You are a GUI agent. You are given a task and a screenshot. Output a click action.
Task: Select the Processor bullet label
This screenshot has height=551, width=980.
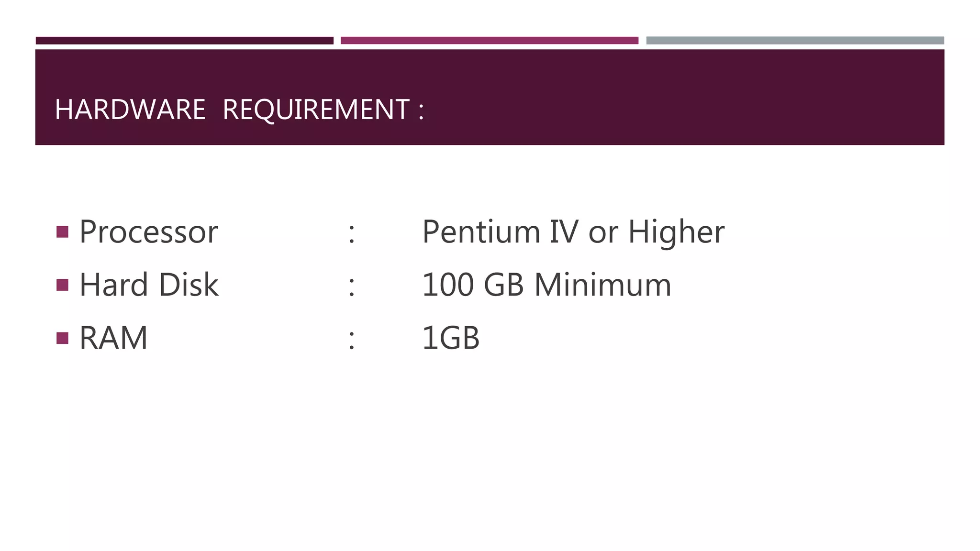pos(149,232)
